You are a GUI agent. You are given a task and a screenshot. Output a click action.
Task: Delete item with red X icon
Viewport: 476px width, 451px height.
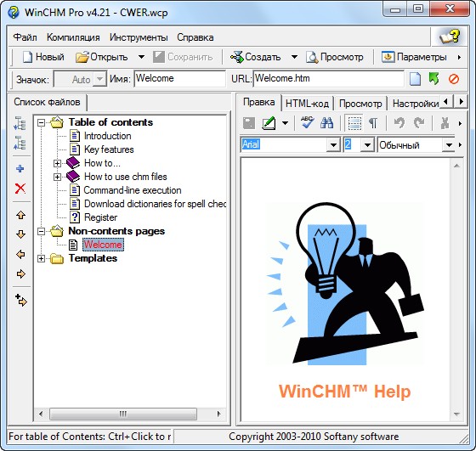(20, 189)
